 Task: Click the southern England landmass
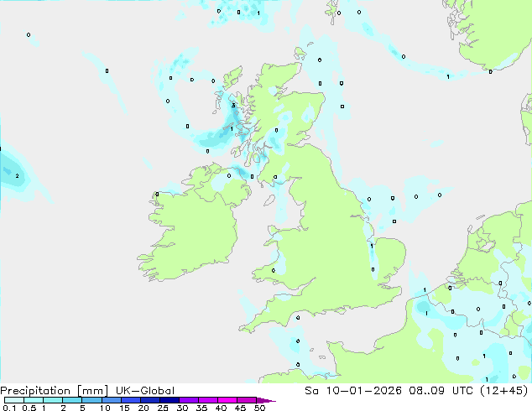[336, 285]
